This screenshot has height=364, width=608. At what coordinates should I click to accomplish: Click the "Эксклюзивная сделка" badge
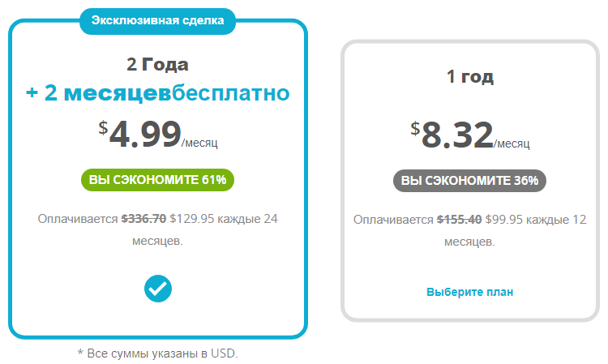[x=157, y=20]
